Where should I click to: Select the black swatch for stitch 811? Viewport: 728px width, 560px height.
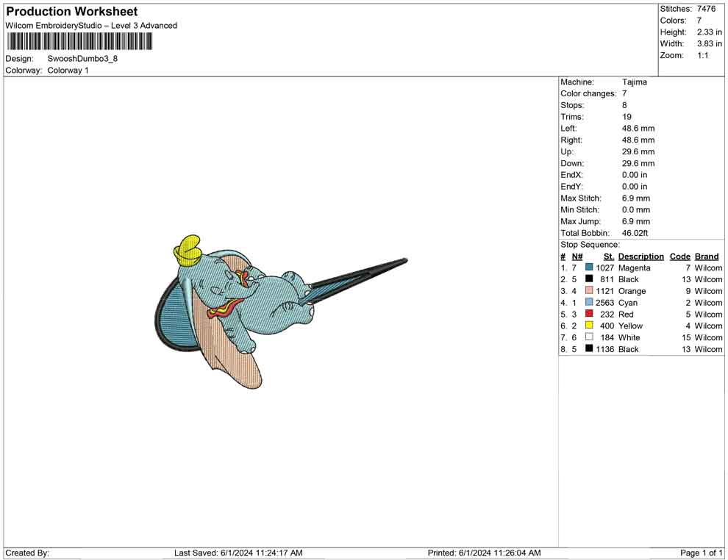pyautogui.click(x=589, y=279)
